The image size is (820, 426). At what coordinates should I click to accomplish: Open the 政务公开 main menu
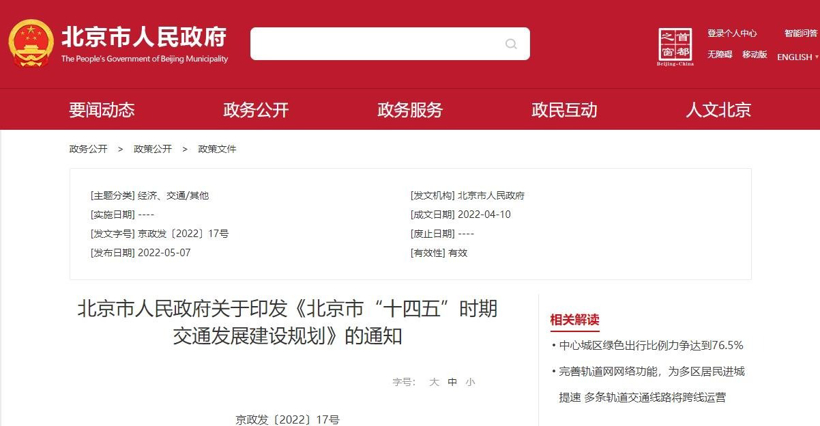[256, 110]
